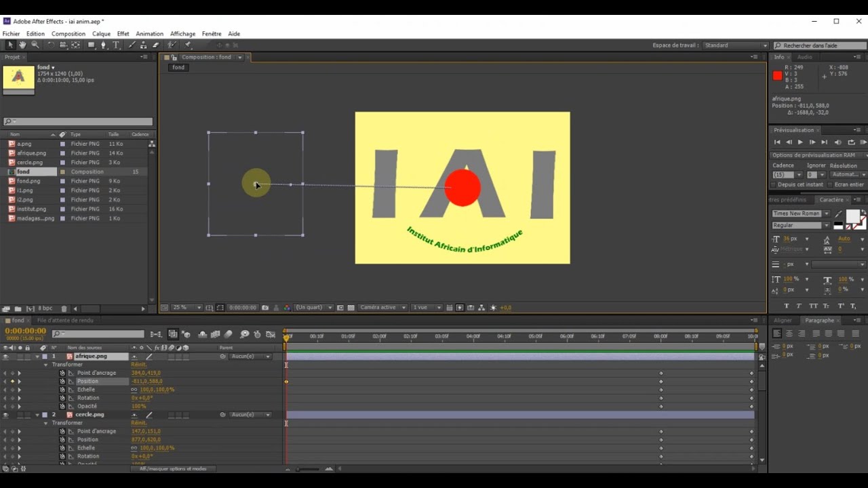Switch to 'File d'attente de rendu' tab

(65, 321)
